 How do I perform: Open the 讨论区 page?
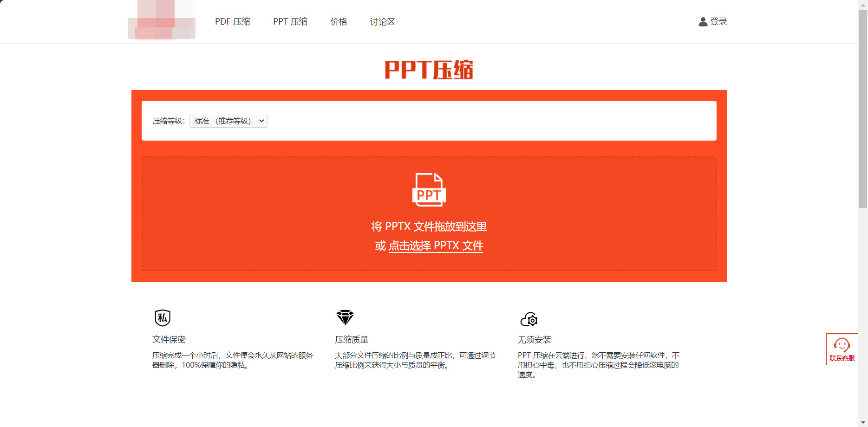[x=383, y=22]
